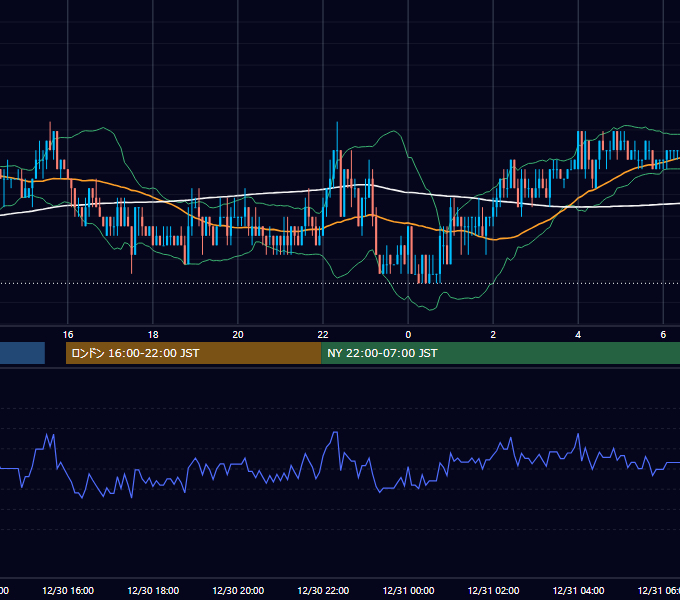Select the ロンドン 16:00-22:00 JST session bar
This screenshot has height=600, width=680.
click(193, 353)
